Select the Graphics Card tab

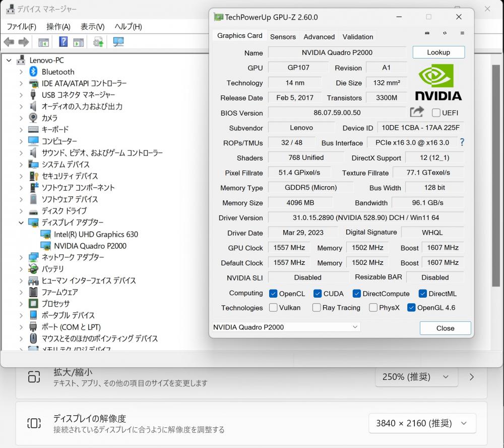point(240,35)
